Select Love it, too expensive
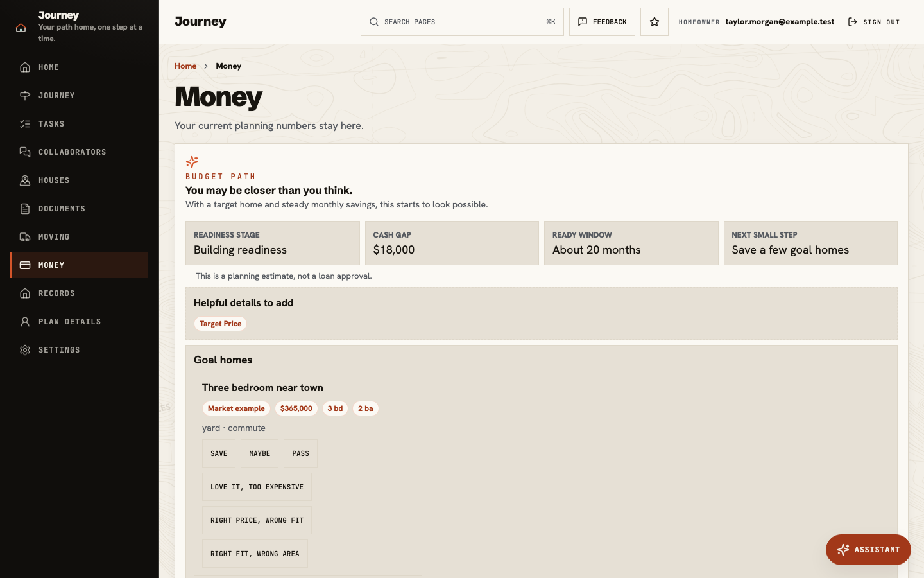 click(257, 487)
